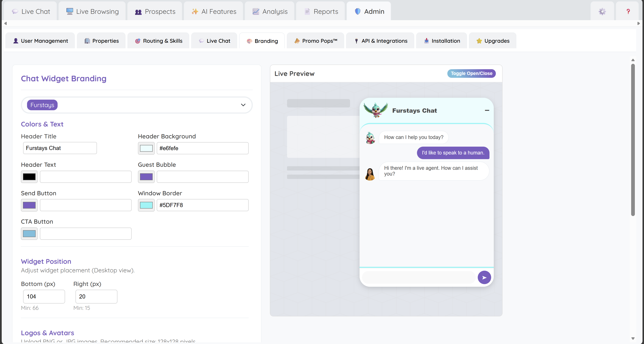Click the settings gear icon
The height and width of the screenshot is (344, 644).
pyautogui.click(x=602, y=12)
